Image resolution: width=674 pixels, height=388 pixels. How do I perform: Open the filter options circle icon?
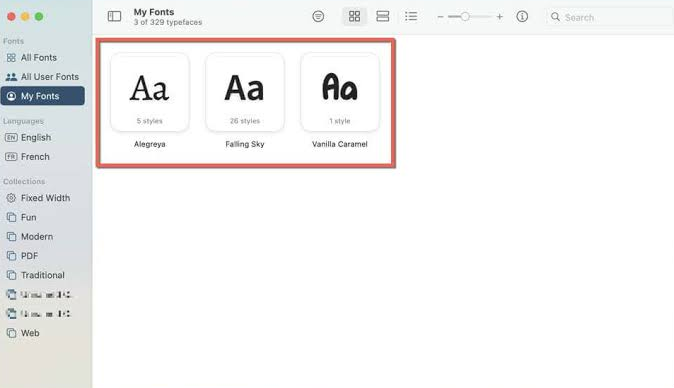[x=318, y=16]
